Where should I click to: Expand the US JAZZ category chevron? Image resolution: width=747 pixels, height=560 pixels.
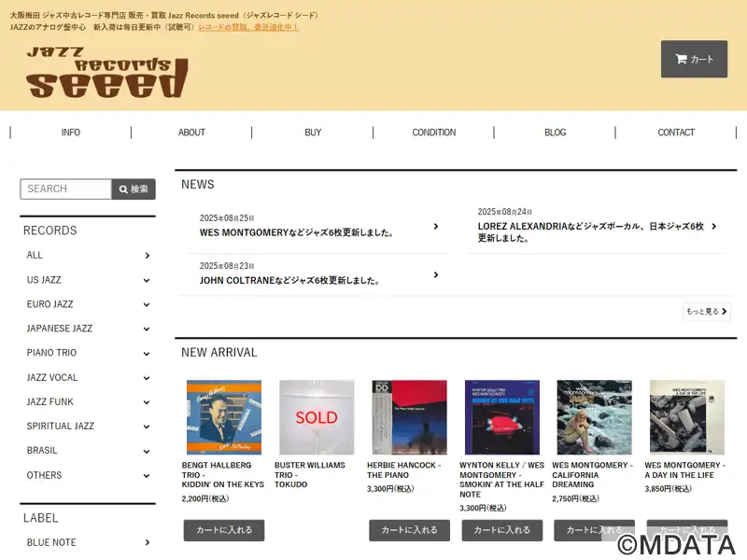pos(147,281)
